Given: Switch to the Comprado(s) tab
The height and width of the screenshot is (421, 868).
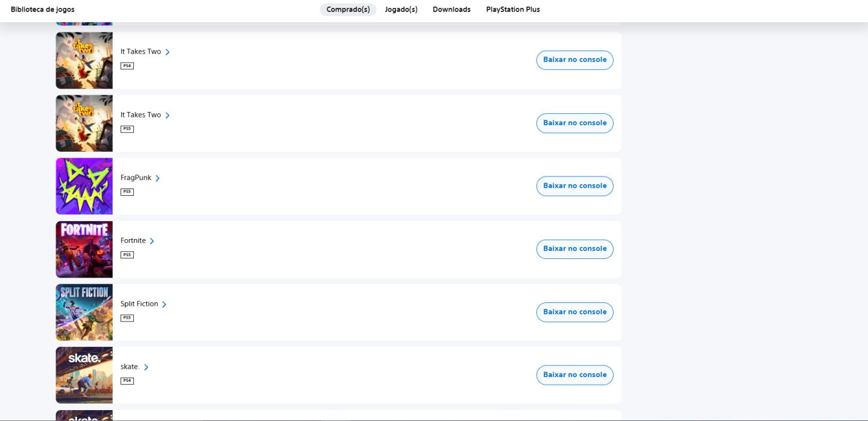Looking at the screenshot, I should coord(348,10).
